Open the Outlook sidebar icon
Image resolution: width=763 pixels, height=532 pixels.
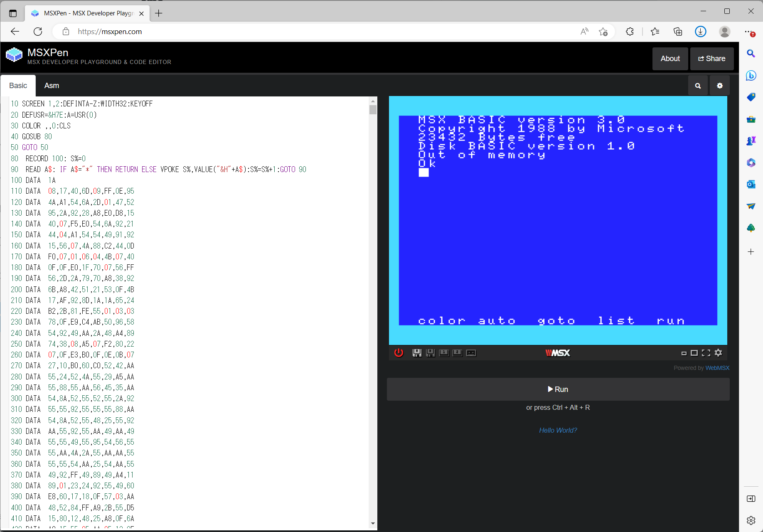pyautogui.click(x=751, y=184)
